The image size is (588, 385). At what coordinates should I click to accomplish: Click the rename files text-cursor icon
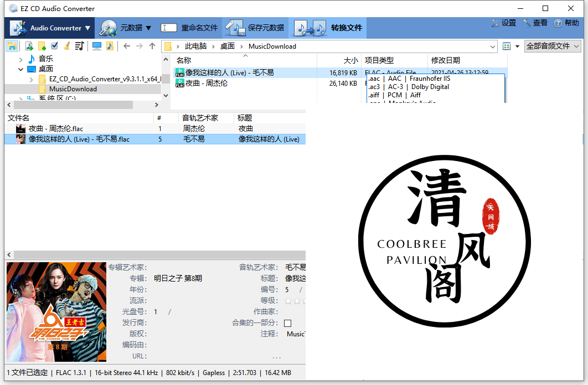pos(169,28)
